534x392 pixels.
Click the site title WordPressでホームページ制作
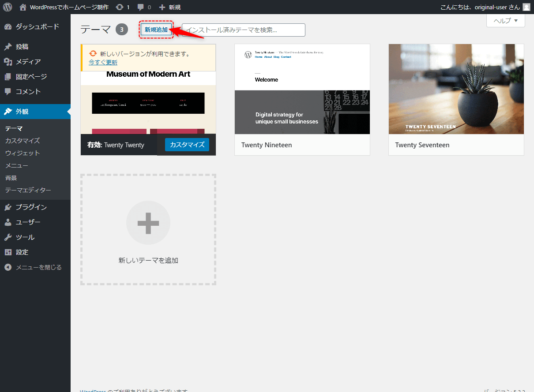[69, 7]
